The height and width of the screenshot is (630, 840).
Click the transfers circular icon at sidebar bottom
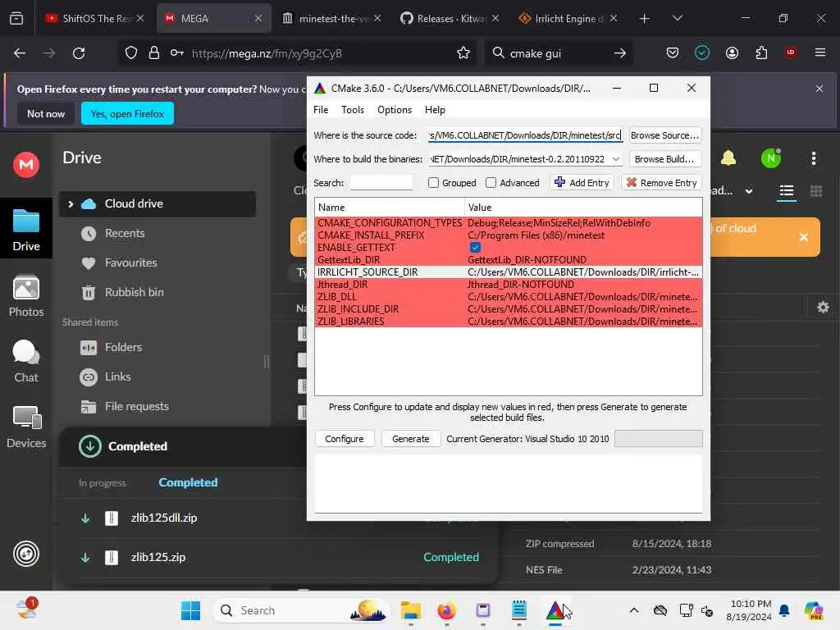25,554
